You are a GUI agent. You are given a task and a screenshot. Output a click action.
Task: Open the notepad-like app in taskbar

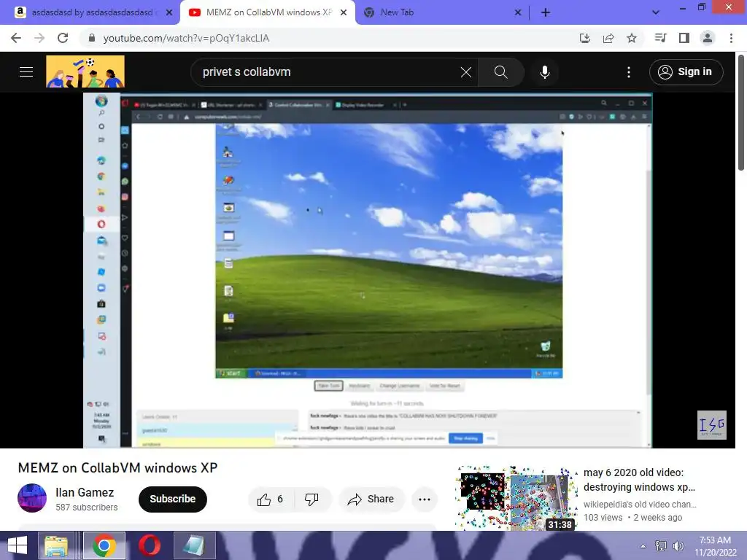[x=194, y=545]
